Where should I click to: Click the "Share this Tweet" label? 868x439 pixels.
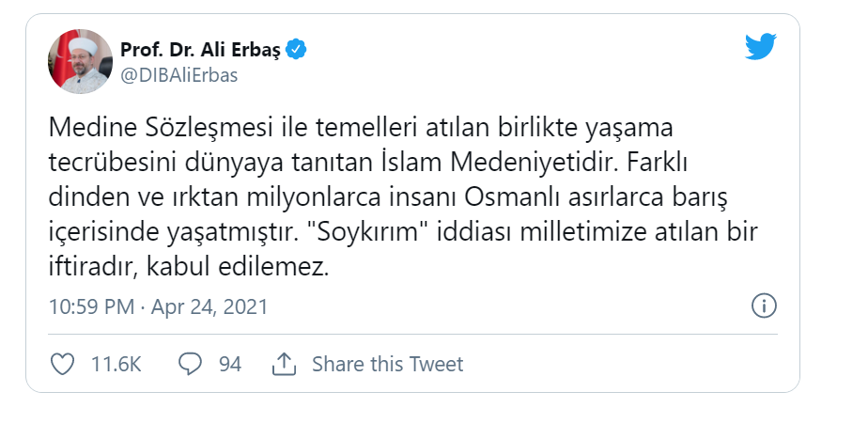tap(387, 364)
